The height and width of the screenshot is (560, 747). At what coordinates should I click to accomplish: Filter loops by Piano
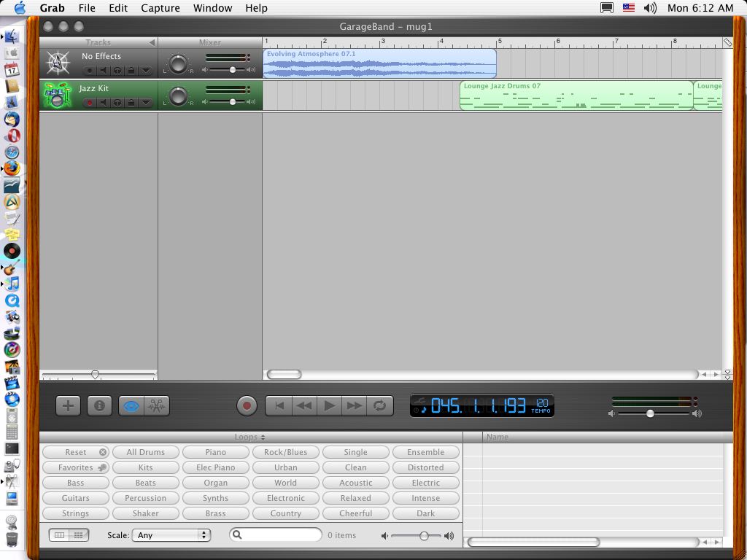[216, 452]
